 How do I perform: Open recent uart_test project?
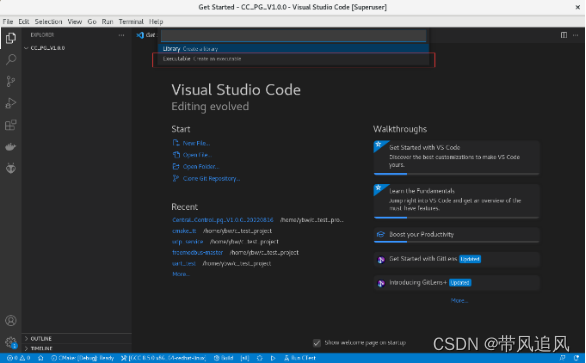[x=184, y=263]
